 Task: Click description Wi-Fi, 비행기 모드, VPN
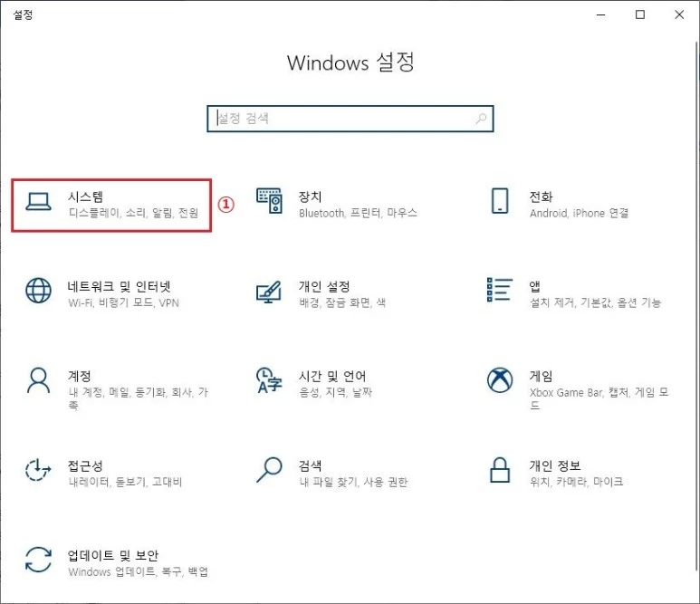tap(124, 302)
